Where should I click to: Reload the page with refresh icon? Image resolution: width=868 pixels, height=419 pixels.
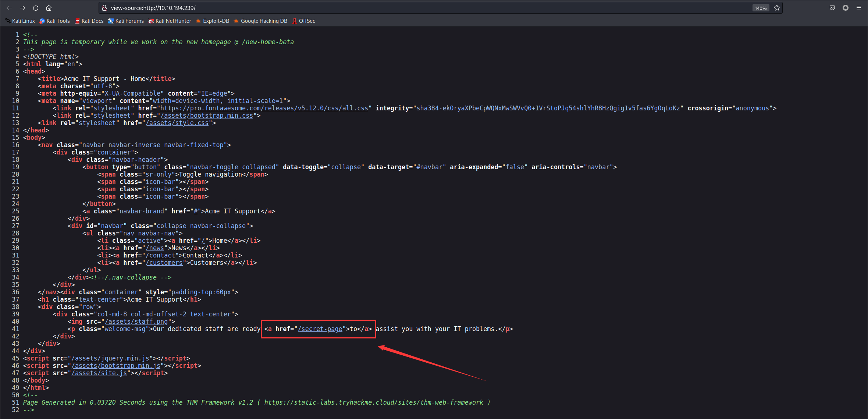tap(36, 8)
